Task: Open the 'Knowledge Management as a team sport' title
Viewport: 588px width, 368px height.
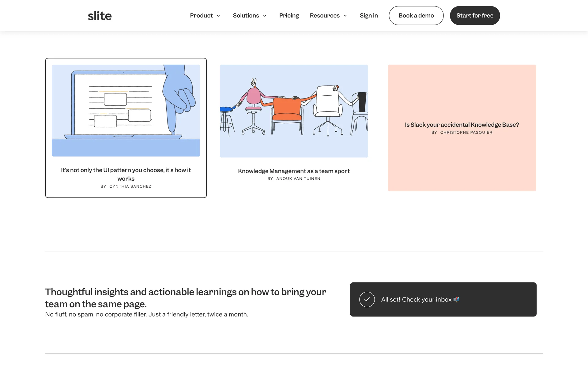Action: click(x=294, y=171)
